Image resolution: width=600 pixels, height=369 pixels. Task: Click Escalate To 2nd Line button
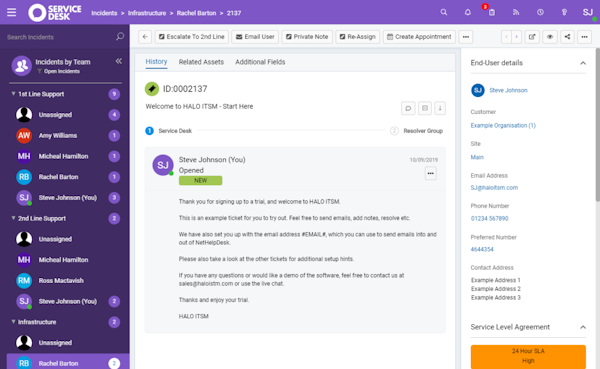[192, 37]
